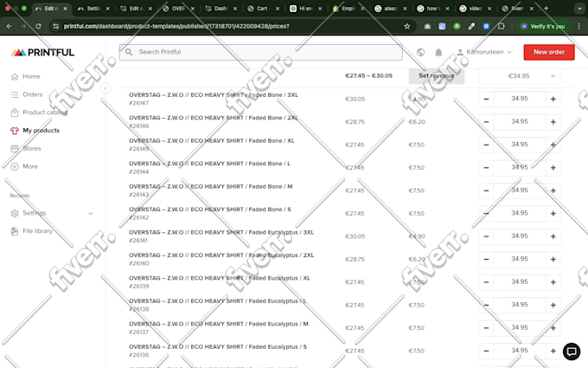Open Chrome three-dot menu
Viewport: 588px width, 368px height.
579,26
